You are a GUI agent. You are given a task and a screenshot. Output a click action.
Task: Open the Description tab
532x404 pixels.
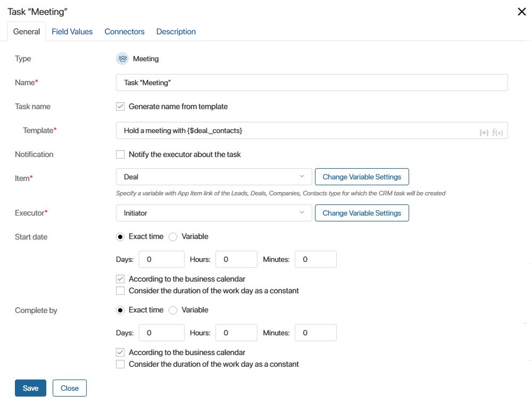point(176,31)
